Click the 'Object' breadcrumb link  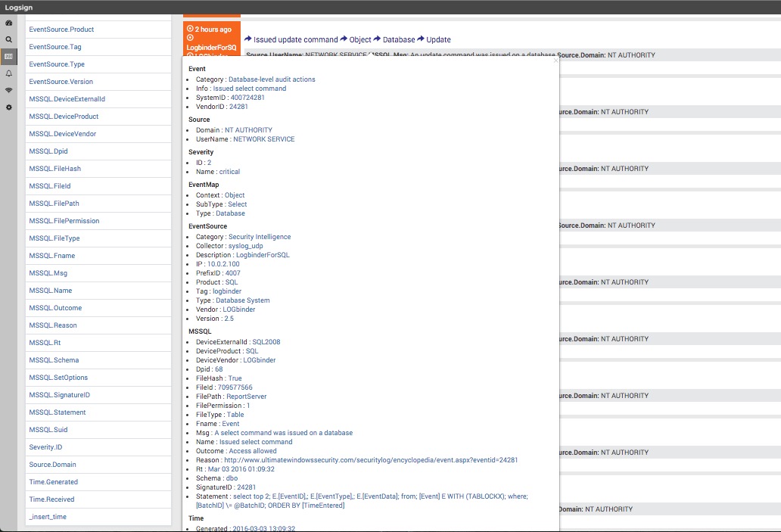pos(360,39)
